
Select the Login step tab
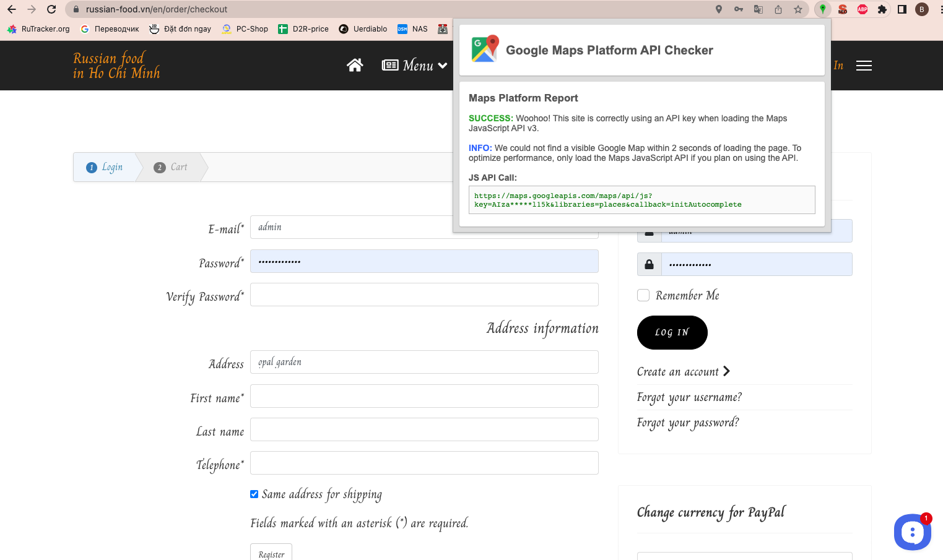pos(105,167)
